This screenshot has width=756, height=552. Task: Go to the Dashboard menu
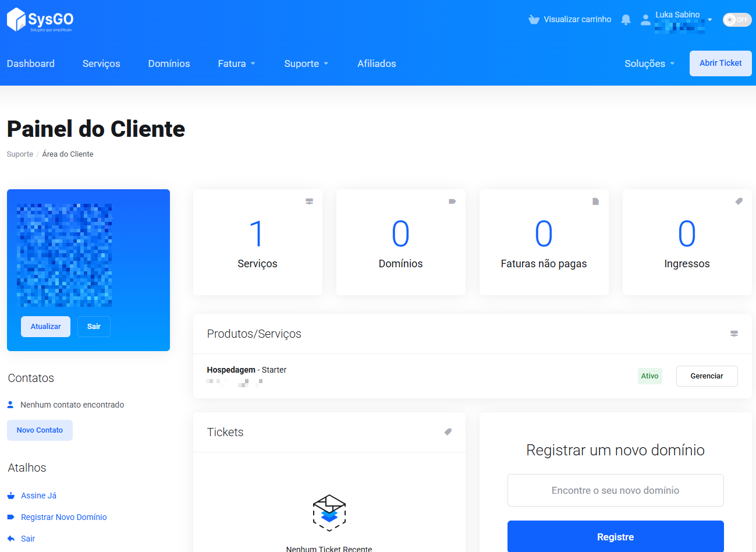[x=31, y=63]
